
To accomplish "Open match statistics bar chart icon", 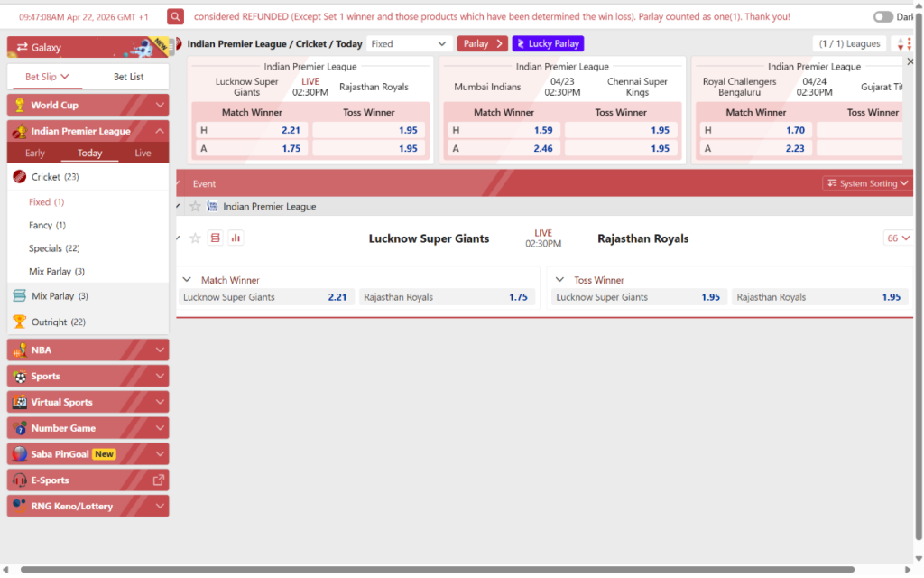I will tap(236, 238).
